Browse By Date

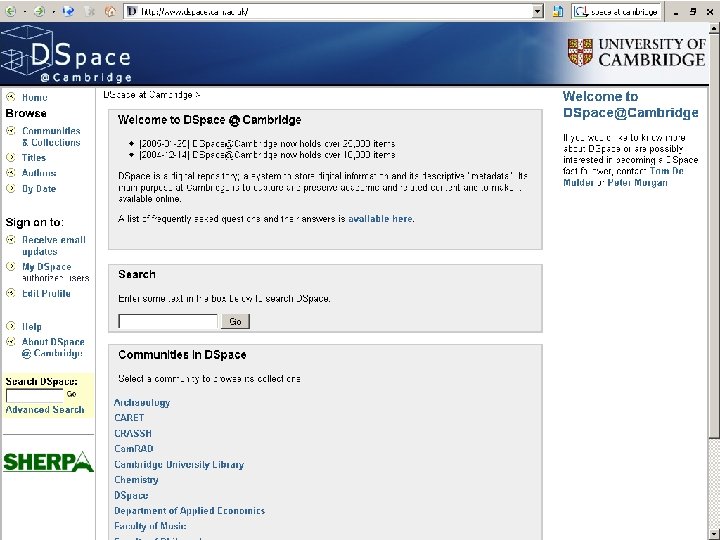coord(39,189)
